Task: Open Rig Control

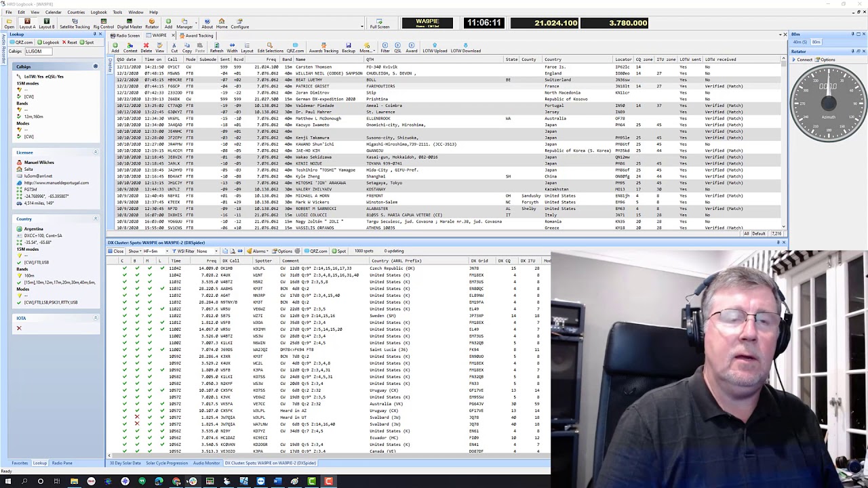Action: coord(103,24)
